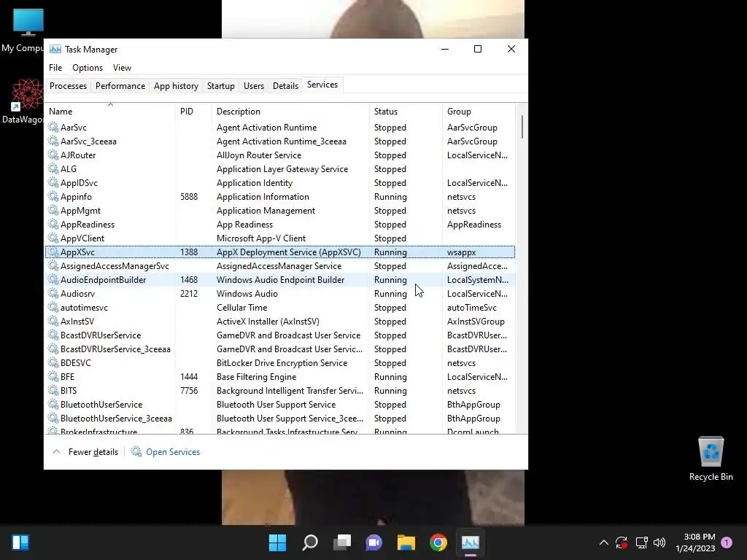The image size is (747, 560).
Task: Open the View menu
Action: coord(122,68)
